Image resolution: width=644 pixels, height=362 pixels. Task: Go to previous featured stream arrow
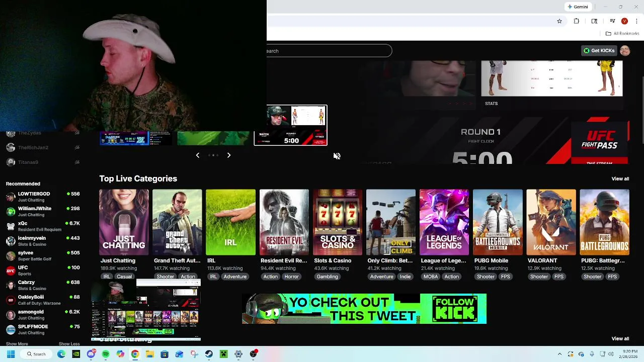198,155
